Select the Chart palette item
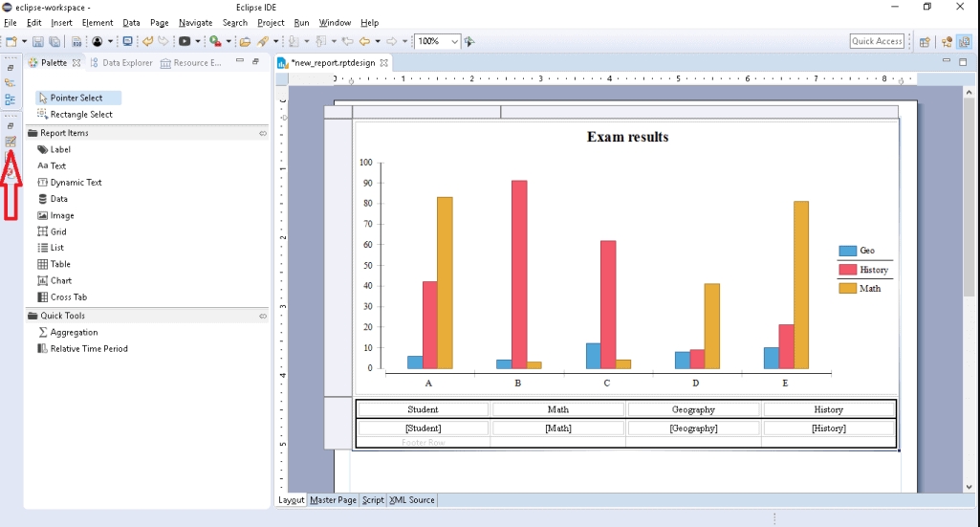 60,280
